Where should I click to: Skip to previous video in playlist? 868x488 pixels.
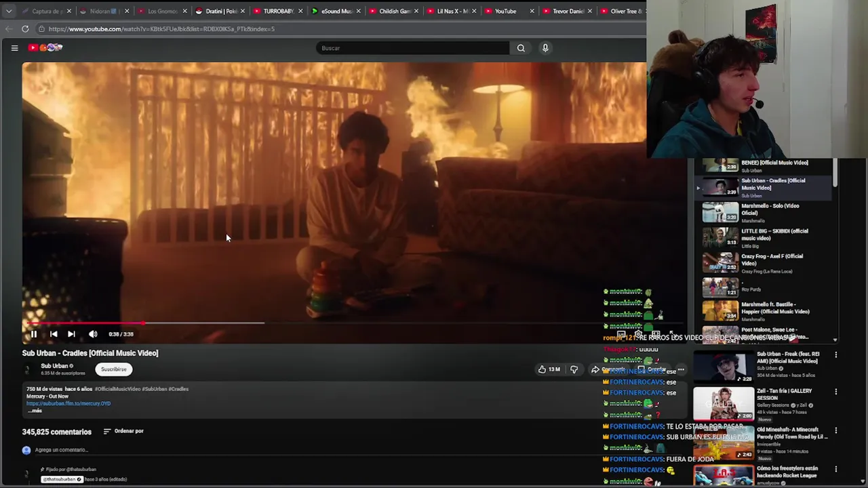(x=53, y=333)
